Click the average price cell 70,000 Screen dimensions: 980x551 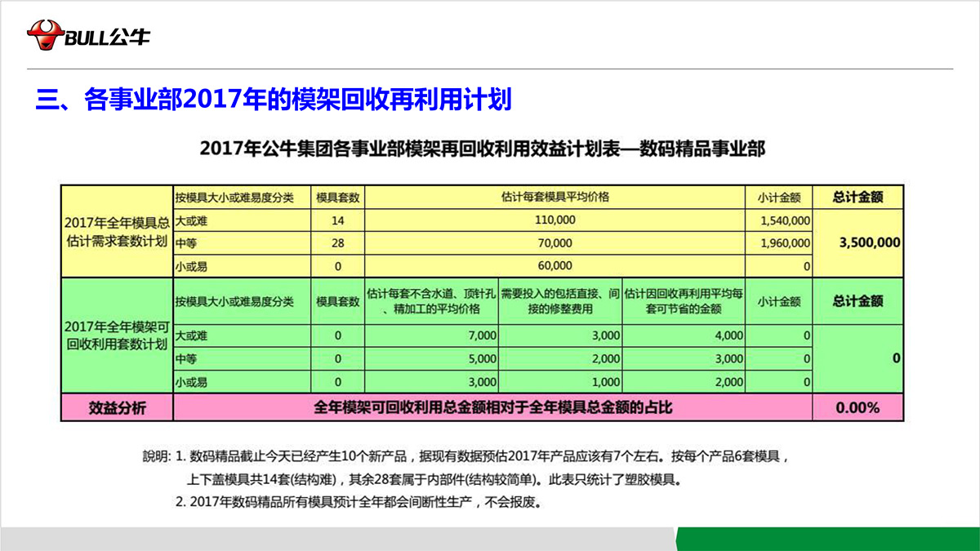[x=555, y=243]
